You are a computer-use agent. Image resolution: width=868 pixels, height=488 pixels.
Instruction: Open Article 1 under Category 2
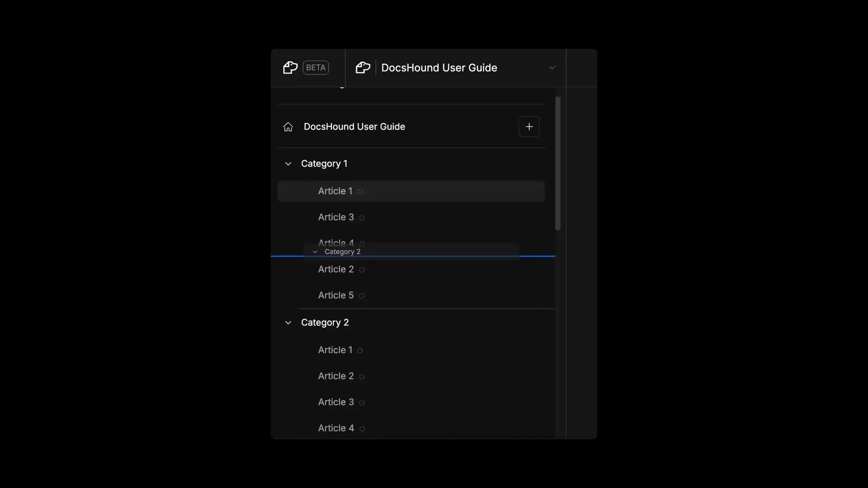[335, 350]
